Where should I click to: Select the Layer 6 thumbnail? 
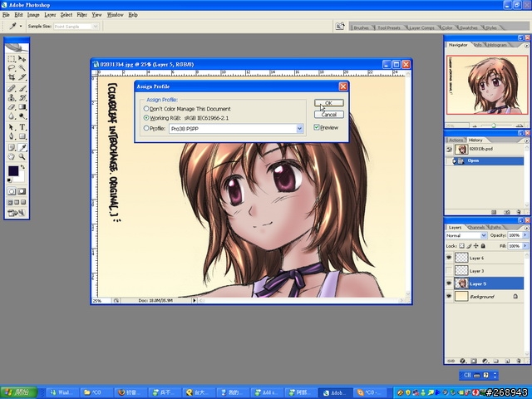[x=461, y=258]
